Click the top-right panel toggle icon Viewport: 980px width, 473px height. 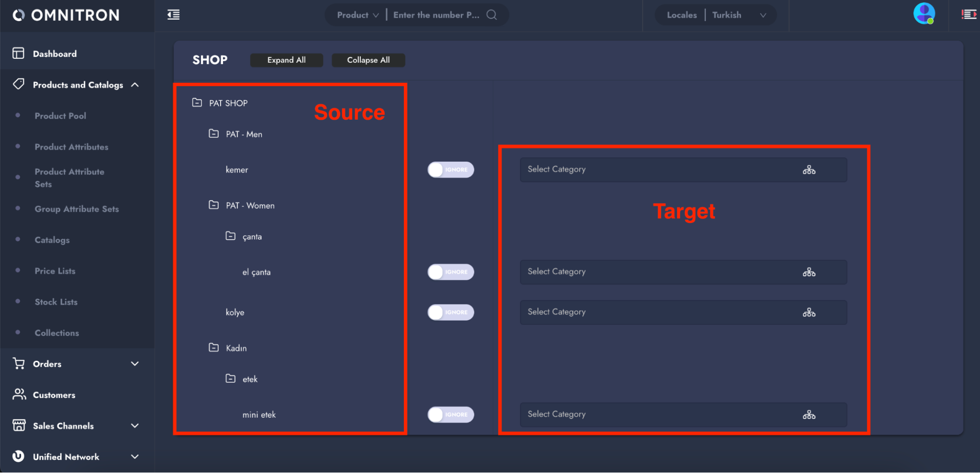click(969, 15)
